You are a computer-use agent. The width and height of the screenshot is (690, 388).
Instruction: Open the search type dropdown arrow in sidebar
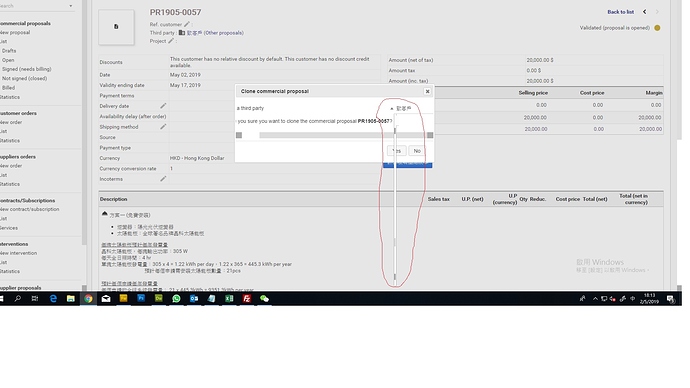pos(70,6)
